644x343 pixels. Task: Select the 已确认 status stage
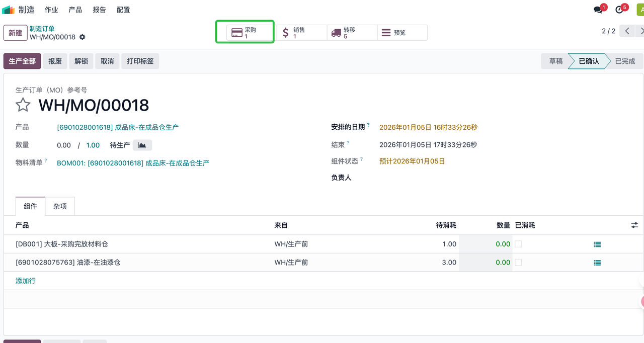589,61
